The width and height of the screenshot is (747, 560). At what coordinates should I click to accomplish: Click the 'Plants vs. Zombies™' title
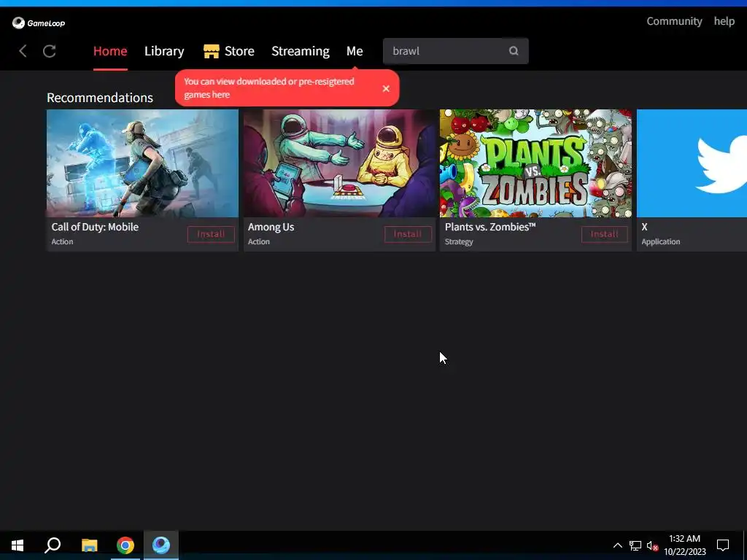tap(490, 227)
